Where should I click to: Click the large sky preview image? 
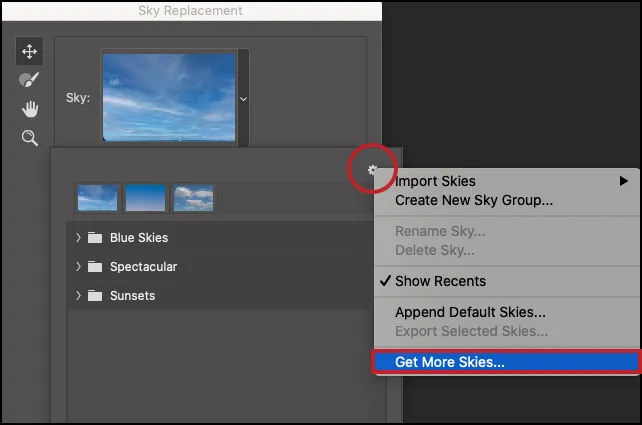tap(169, 96)
